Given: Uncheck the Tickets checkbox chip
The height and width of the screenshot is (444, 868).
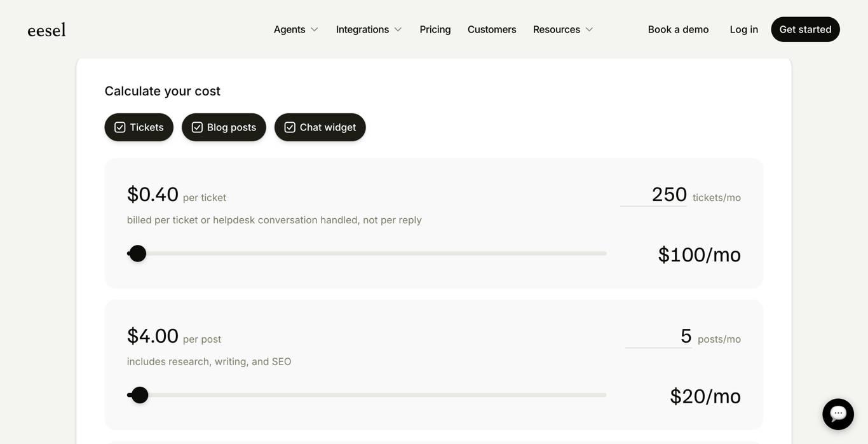Looking at the screenshot, I should (x=139, y=127).
